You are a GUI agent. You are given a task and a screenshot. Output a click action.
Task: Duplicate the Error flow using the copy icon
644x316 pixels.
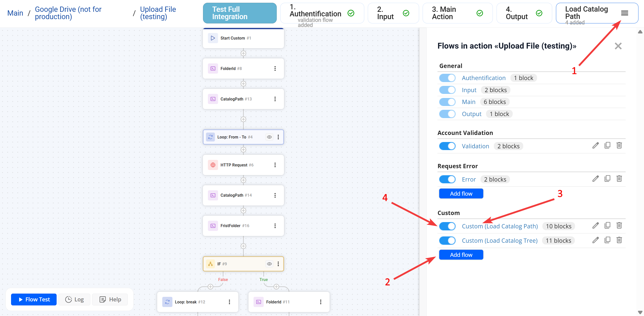tap(608, 179)
